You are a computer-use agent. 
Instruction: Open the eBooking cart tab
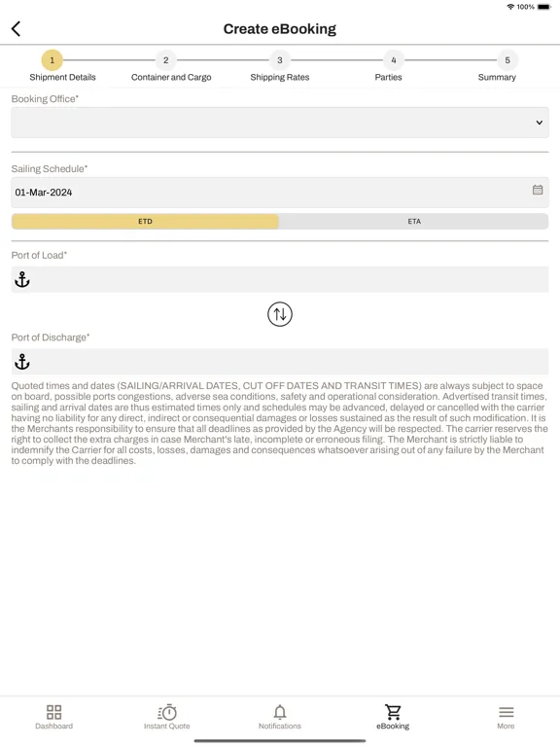pos(393,718)
